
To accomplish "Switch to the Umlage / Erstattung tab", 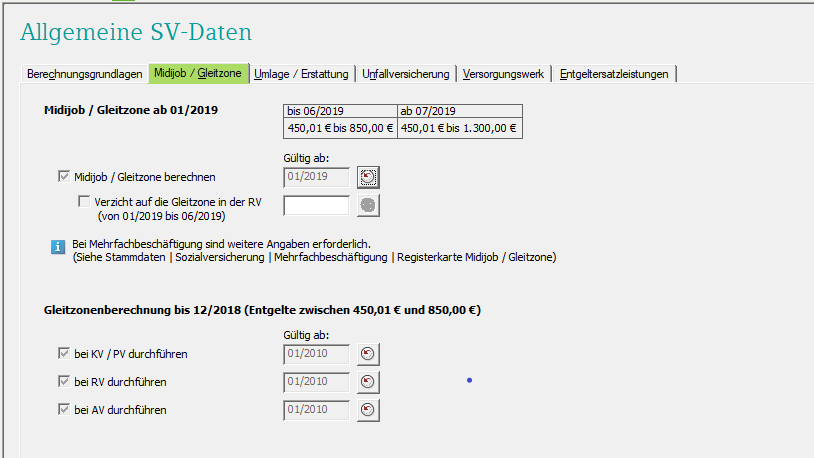I will (301, 74).
